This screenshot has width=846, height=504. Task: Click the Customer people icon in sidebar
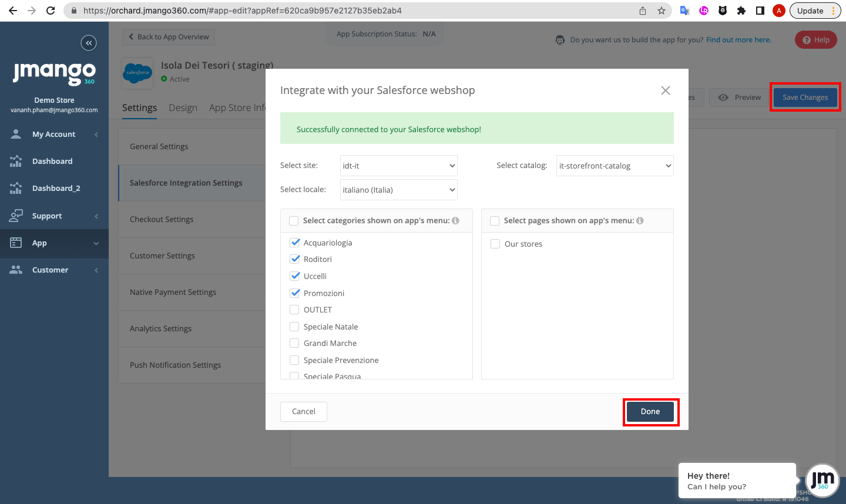(16, 270)
